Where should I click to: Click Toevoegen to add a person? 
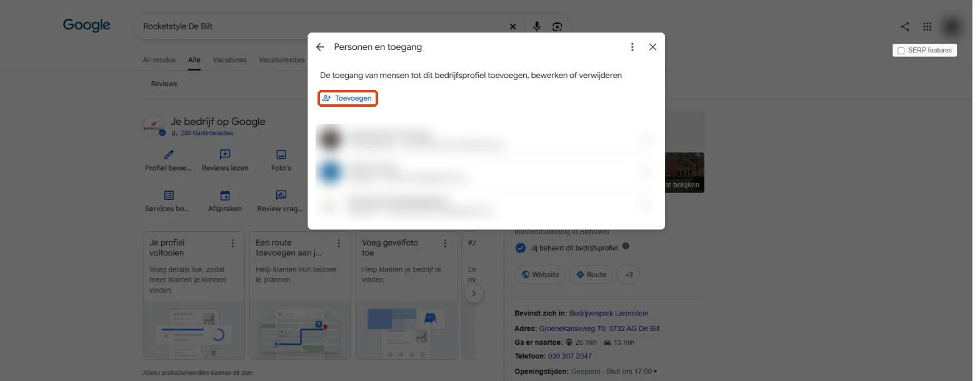[x=347, y=99]
